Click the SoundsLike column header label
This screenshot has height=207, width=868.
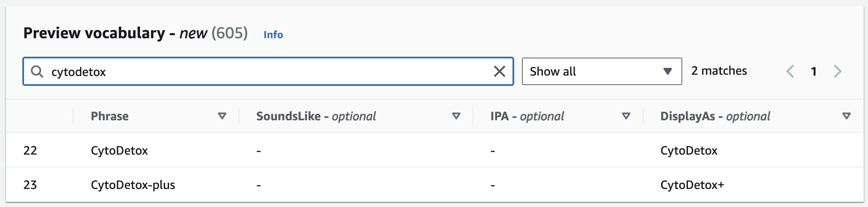point(316,116)
